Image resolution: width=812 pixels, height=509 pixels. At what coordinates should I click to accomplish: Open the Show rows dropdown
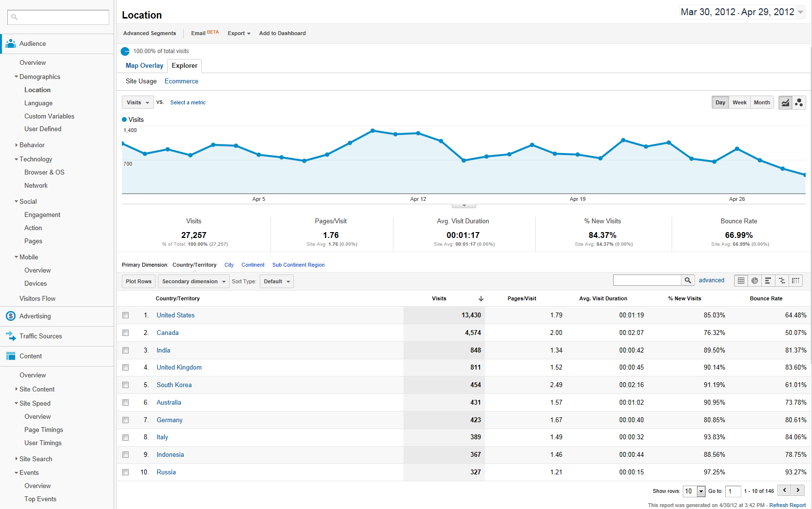point(694,491)
